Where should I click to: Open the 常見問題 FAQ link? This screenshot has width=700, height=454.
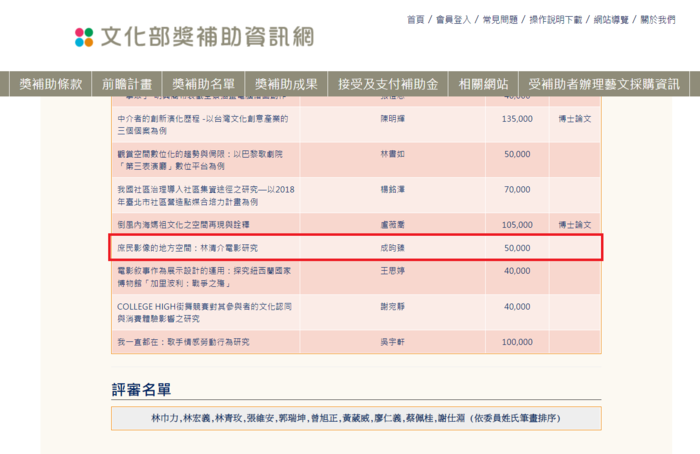tap(500, 20)
